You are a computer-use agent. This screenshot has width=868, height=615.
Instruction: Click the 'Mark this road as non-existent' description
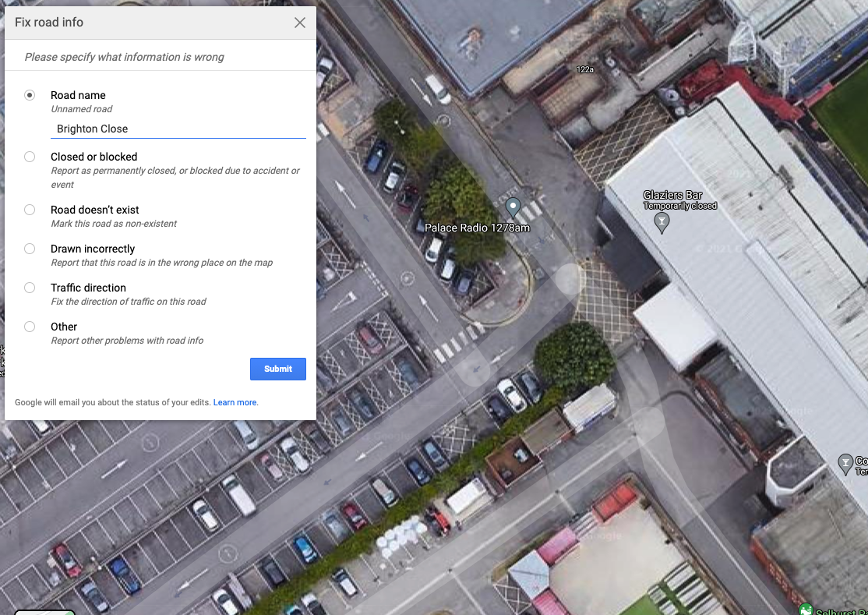click(x=114, y=224)
